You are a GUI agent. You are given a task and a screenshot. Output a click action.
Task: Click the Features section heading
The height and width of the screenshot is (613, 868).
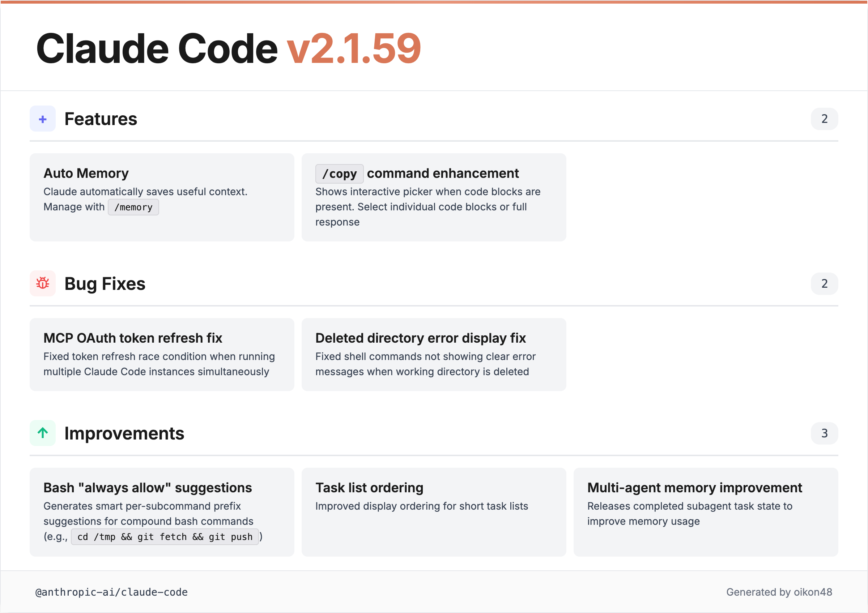[101, 119]
